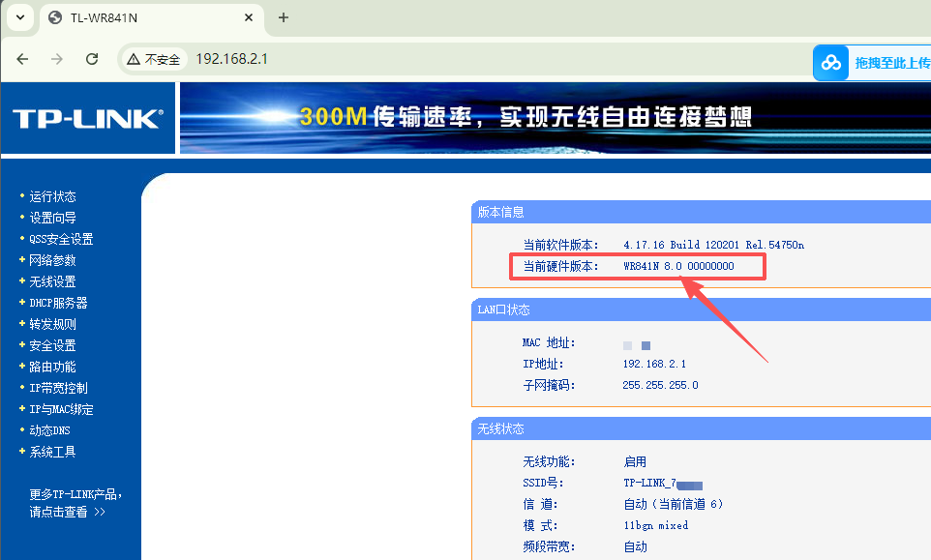Viewport: 931px width, 560px height.
Task: Expand 网络参数 menu
Action: (53, 260)
